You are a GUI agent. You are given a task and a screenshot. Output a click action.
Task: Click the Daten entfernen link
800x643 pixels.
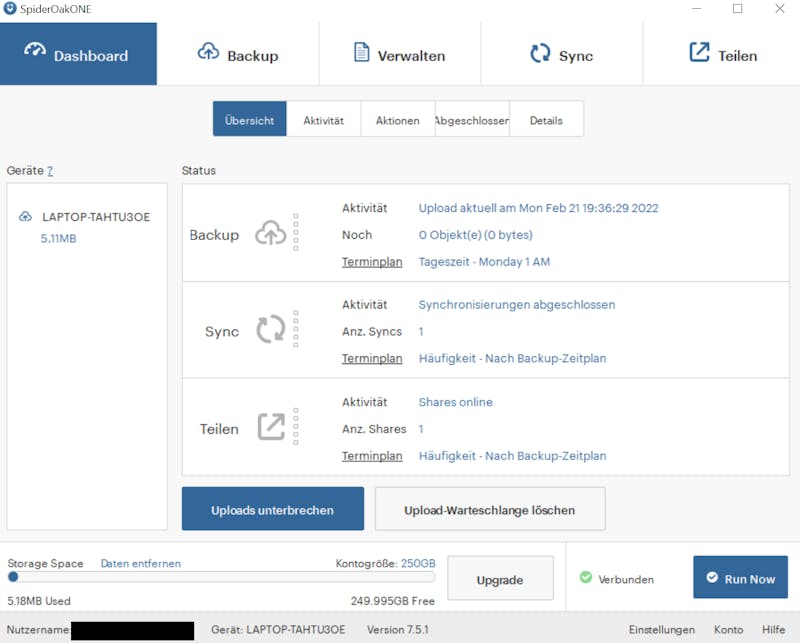pos(141,563)
